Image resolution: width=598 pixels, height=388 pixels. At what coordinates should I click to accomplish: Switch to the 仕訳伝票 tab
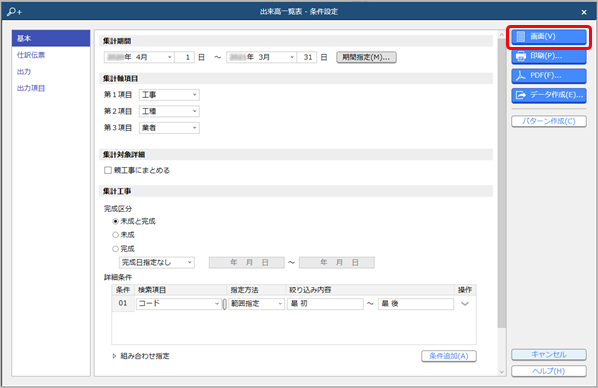click(x=31, y=55)
